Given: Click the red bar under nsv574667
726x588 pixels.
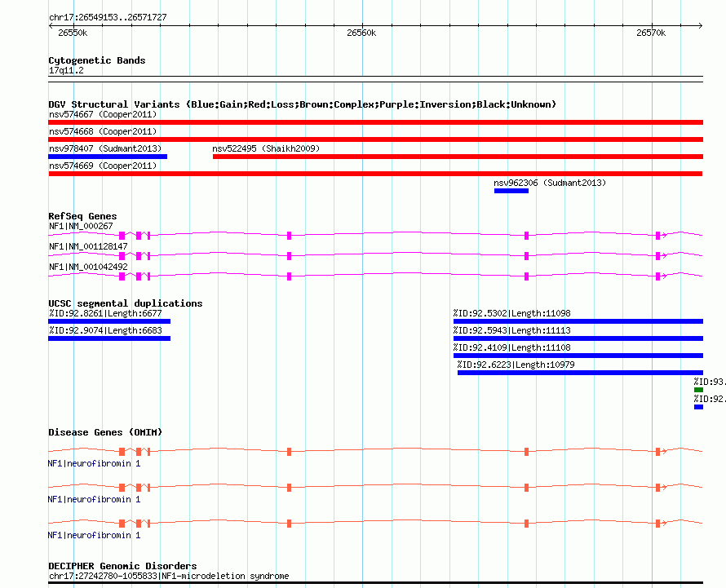Looking at the screenshot, I should pos(375,122).
